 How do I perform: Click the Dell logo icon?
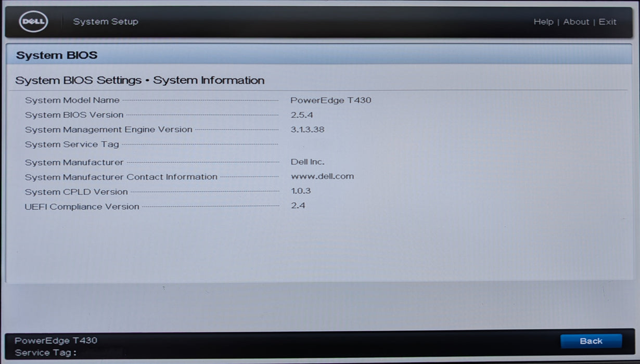(x=34, y=22)
